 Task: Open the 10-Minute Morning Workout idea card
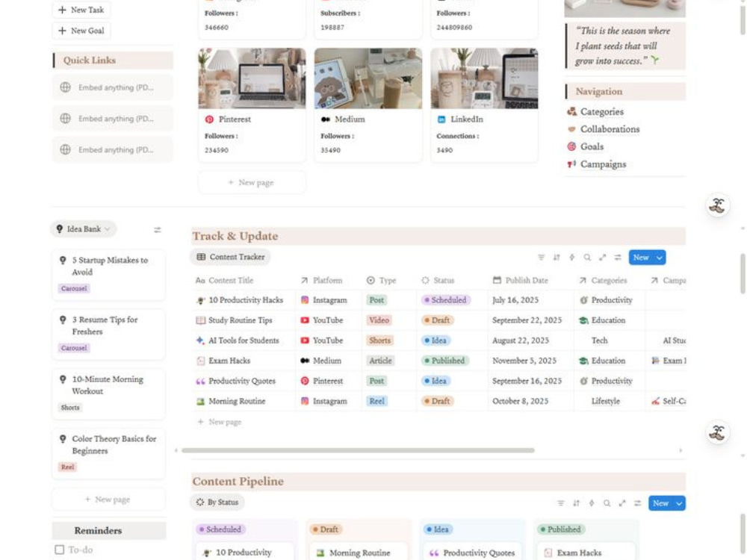tap(108, 393)
